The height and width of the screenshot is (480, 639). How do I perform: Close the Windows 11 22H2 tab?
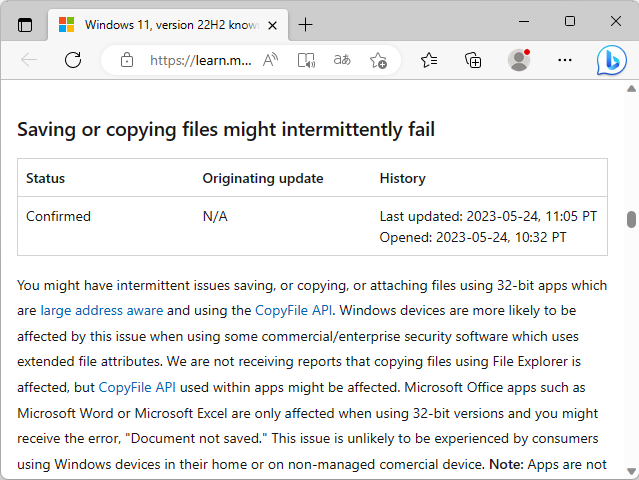272,24
